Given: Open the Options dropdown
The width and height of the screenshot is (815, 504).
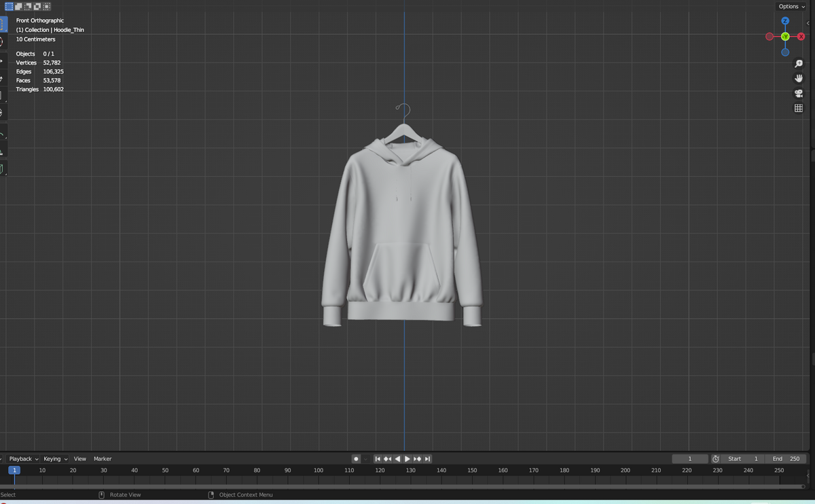Looking at the screenshot, I should [x=791, y=6].
